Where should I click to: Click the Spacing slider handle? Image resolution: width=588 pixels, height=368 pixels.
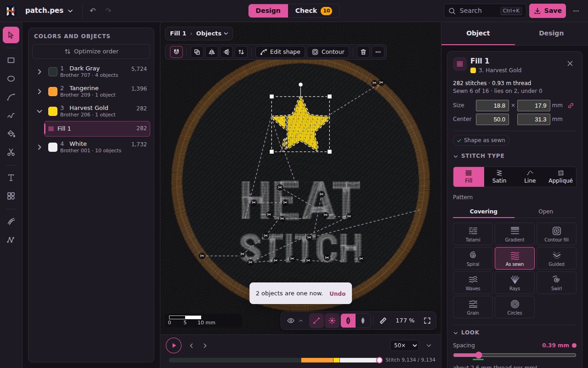click(x=479, y=355)
